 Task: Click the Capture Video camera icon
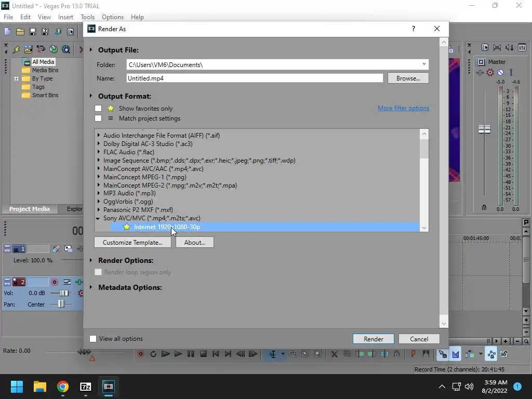41,49
